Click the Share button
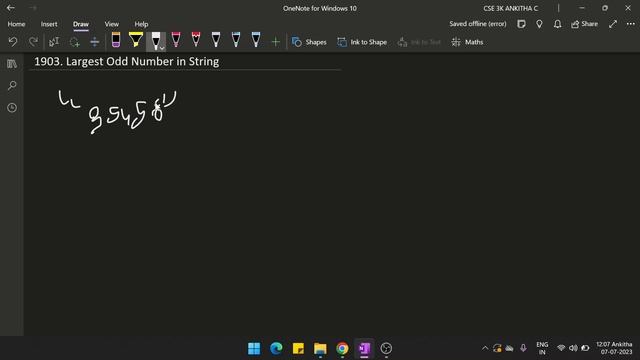 [x=584, y=24]
